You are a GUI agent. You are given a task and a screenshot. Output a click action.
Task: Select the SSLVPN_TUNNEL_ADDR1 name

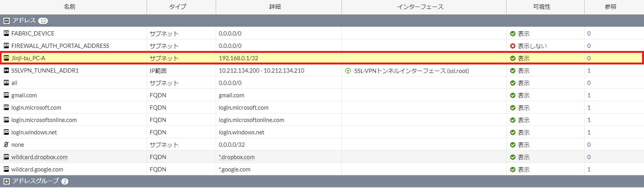click(x=45, y=71)
